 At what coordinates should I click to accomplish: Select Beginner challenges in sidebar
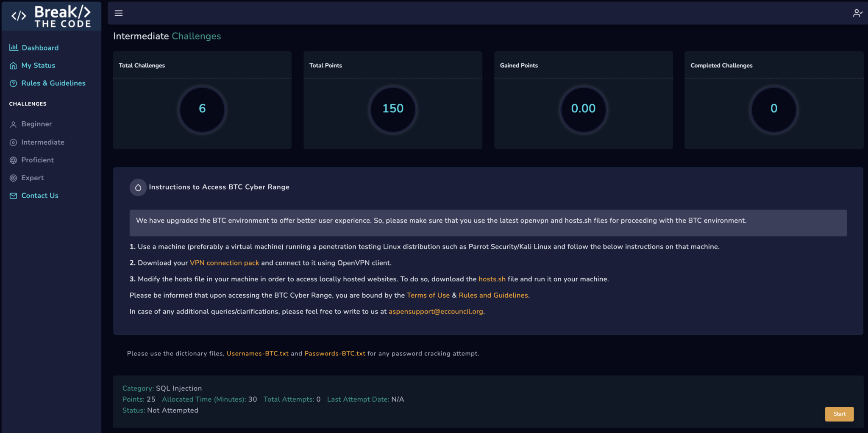click(x=36, y=124)
